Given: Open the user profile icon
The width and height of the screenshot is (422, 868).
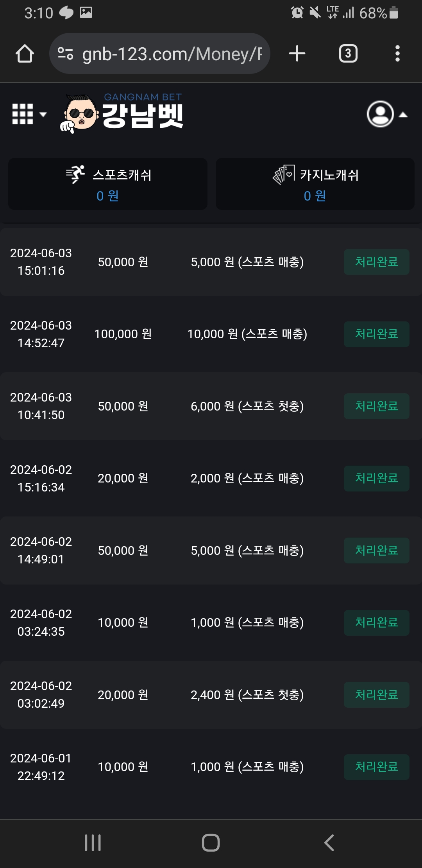Looking at the screenshot, I should tap(380, 114).
